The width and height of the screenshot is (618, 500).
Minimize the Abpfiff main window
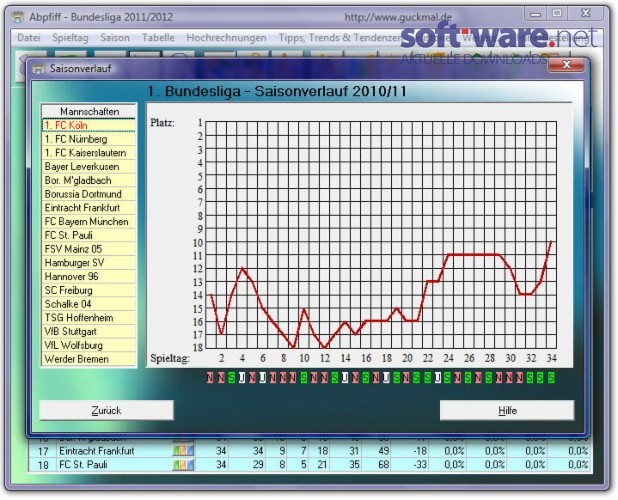click(535, 13)
